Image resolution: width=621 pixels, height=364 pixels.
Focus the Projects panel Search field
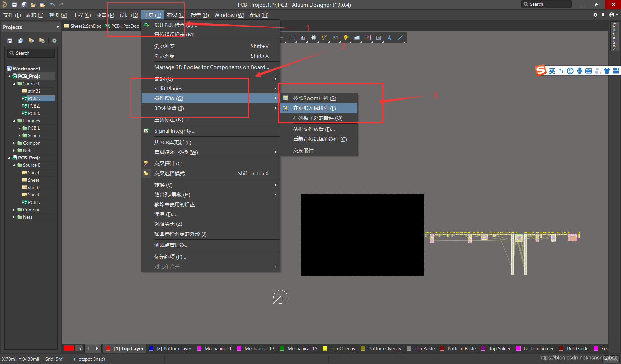pyautogui.click(x=31, y=53)
